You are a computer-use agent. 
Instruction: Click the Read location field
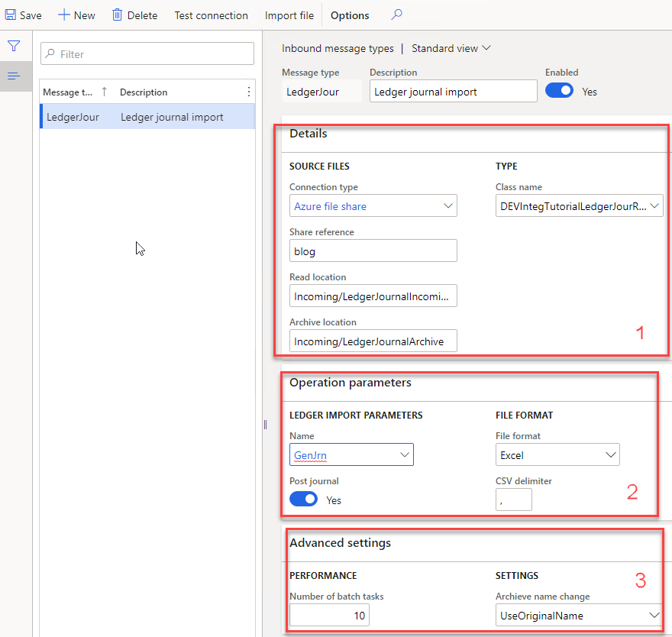tap(373, 296)
